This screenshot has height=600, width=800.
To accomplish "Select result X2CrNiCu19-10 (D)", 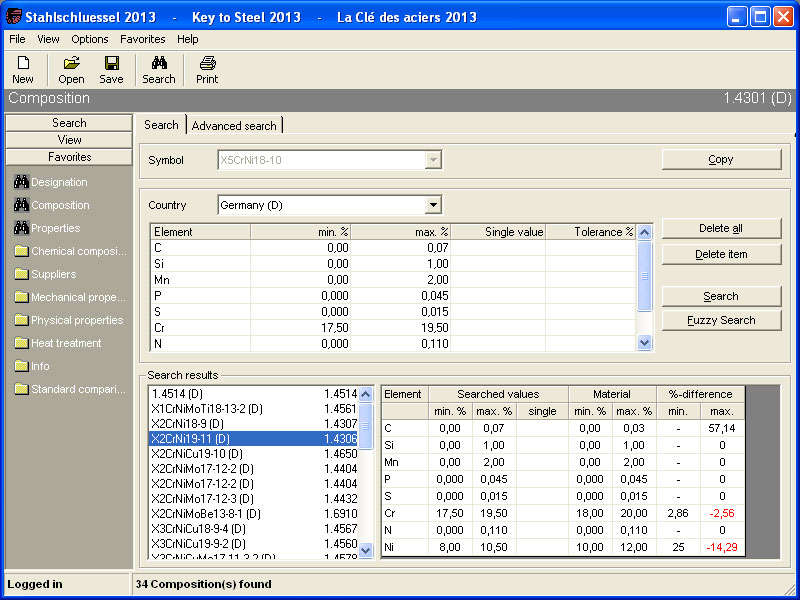I will pyautogui.click(x=254, y=454).
